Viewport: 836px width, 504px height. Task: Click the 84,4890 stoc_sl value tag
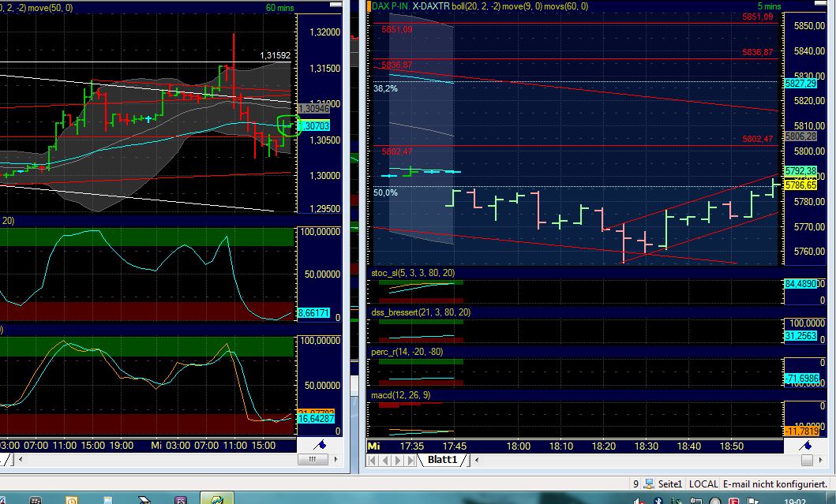click(x=800, y=284)
